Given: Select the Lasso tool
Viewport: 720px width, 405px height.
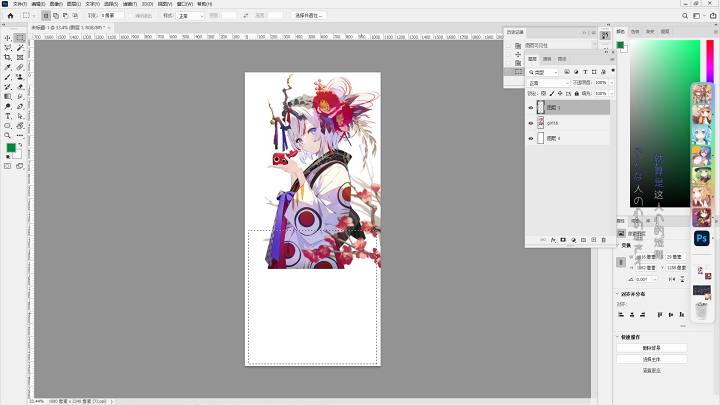Looking at the screenshot, I should [8, 48].
